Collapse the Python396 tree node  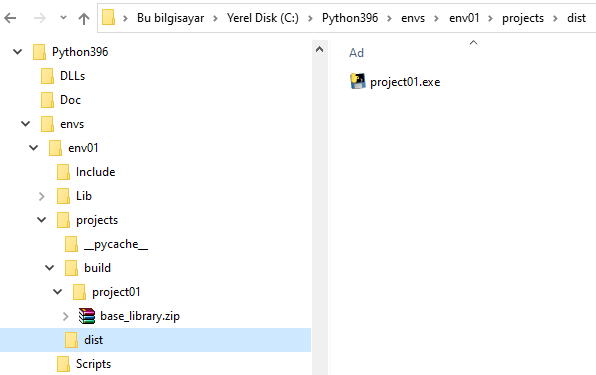[x=17, y=52]
